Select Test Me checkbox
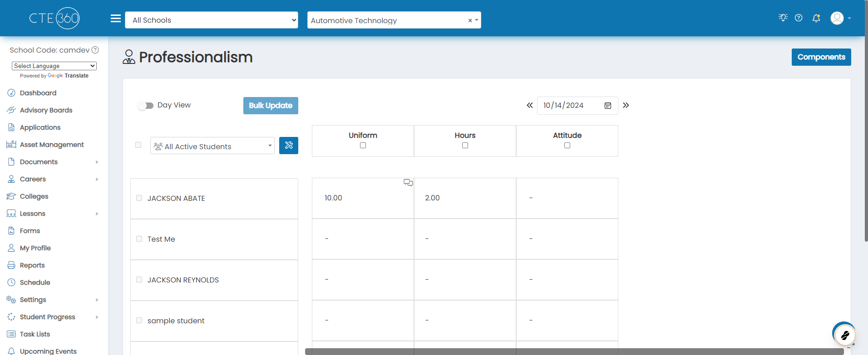868x355 pixels. [x=139, y=239]
